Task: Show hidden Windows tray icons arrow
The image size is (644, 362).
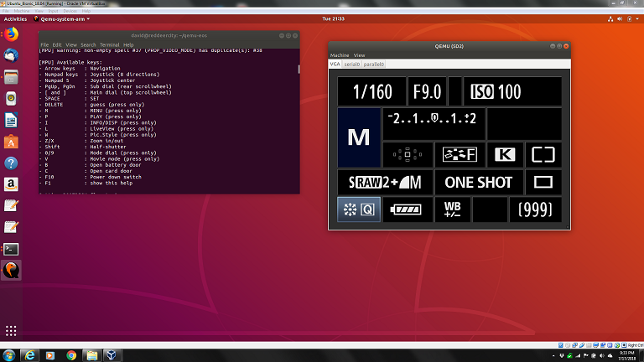Action: [x=553, y=356]
